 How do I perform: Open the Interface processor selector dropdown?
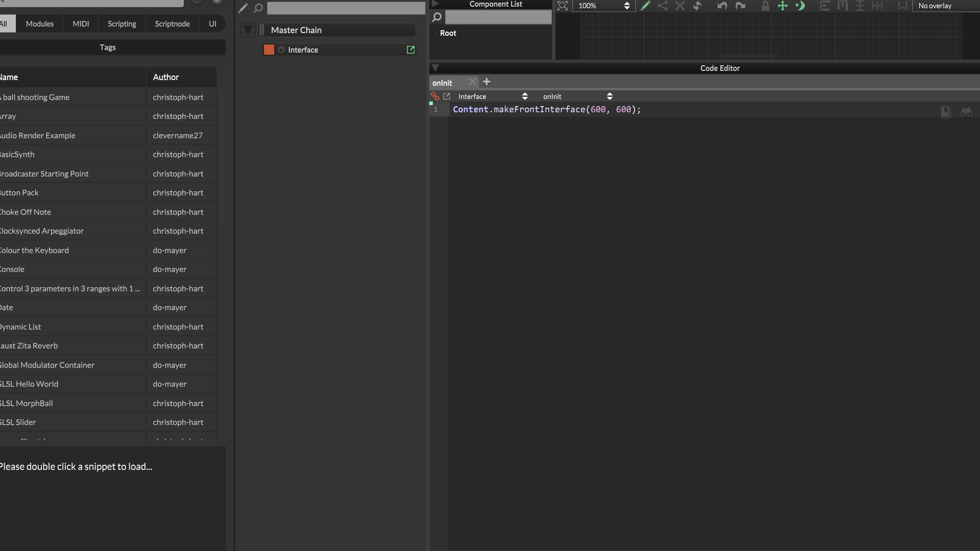tap(493, 96)
